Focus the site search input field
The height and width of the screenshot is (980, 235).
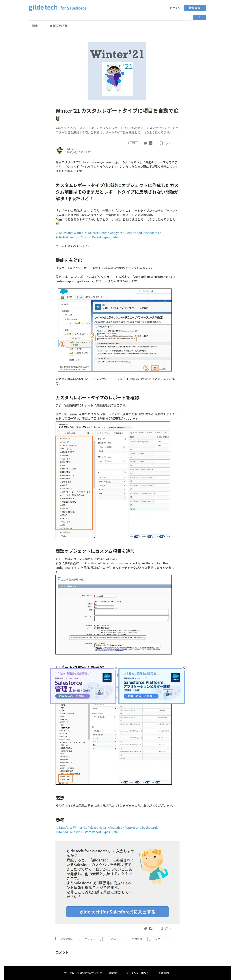pos(110,17)
